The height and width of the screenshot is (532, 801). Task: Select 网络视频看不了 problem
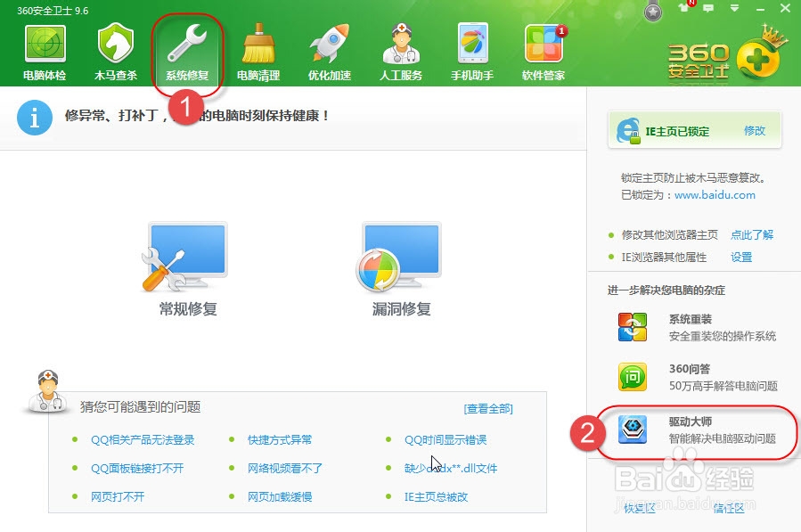[284, 468]
